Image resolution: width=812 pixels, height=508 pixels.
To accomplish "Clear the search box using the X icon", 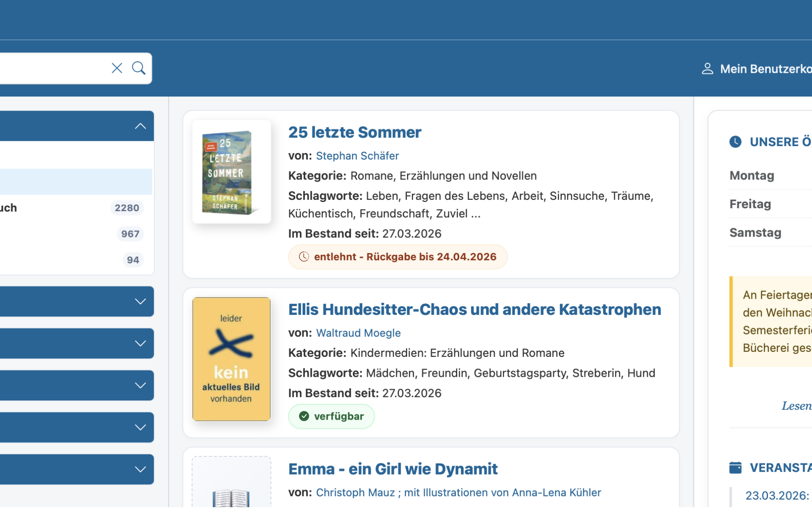I will click(x=117, y=68).
